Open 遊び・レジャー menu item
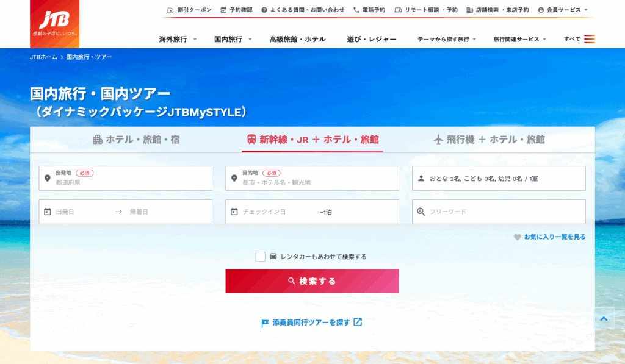 click(372, 39)
